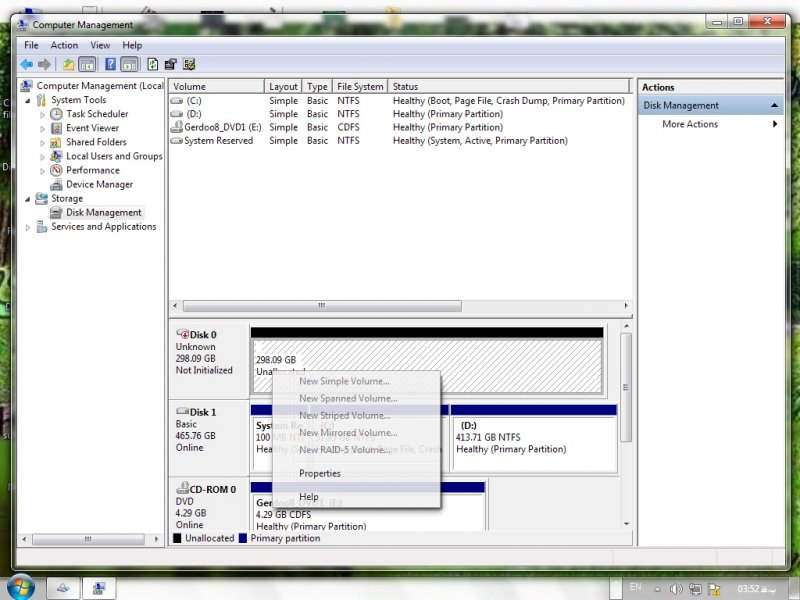800x600 pixels.
Task: Click the Rescan/Properties toolbar icon
Action: 171,64
